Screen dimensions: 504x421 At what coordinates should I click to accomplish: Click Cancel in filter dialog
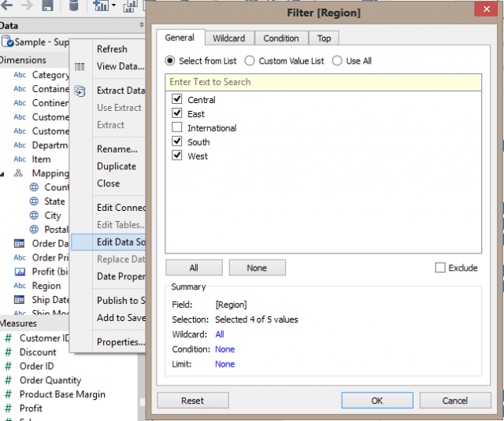click(x=455, y=401)
